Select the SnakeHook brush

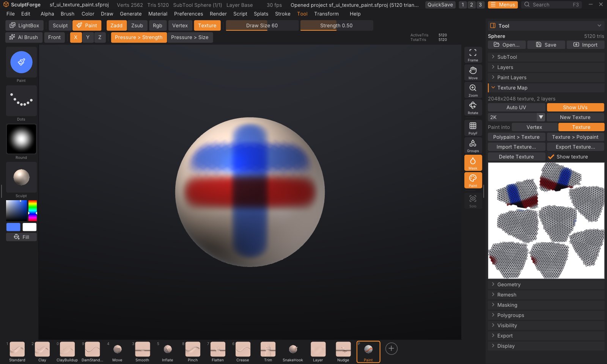(x=293, y=351)
